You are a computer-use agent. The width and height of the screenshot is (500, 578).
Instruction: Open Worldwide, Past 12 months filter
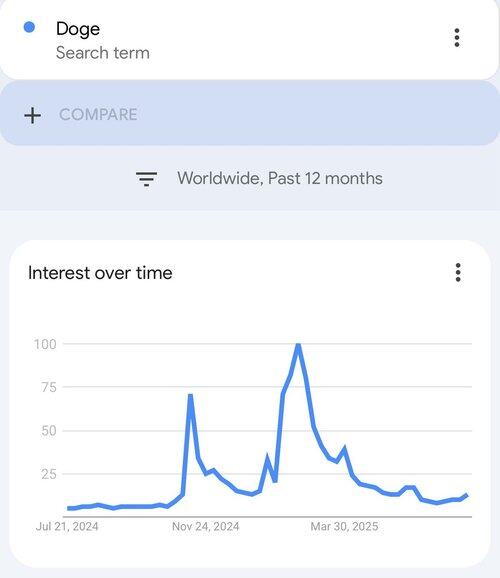pos(280,178)
